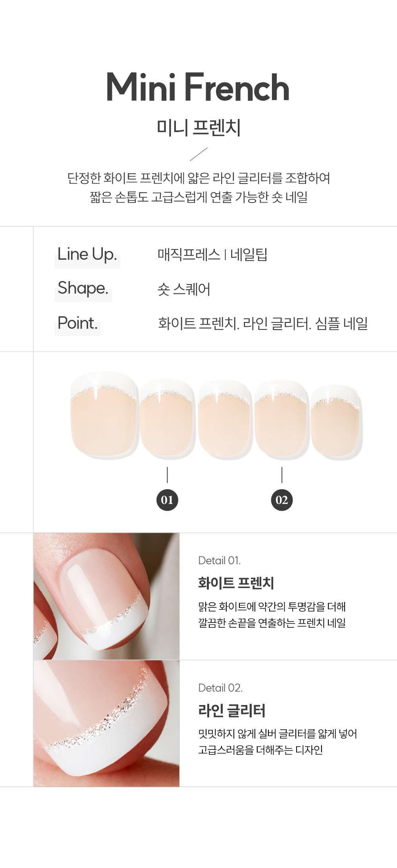Click the Mini French title heading
This screenshot has height=868, width=397.
click(198, 87)
